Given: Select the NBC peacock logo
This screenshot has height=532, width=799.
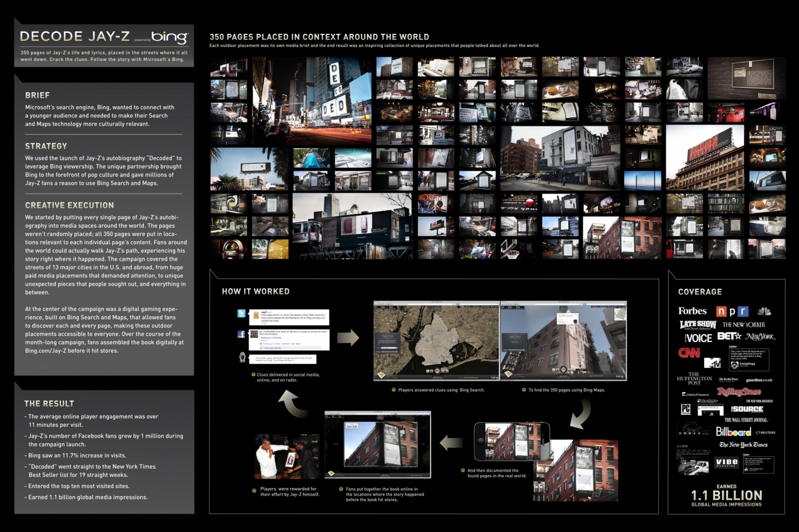Looking at the screenshot, I should pos(764,312).
